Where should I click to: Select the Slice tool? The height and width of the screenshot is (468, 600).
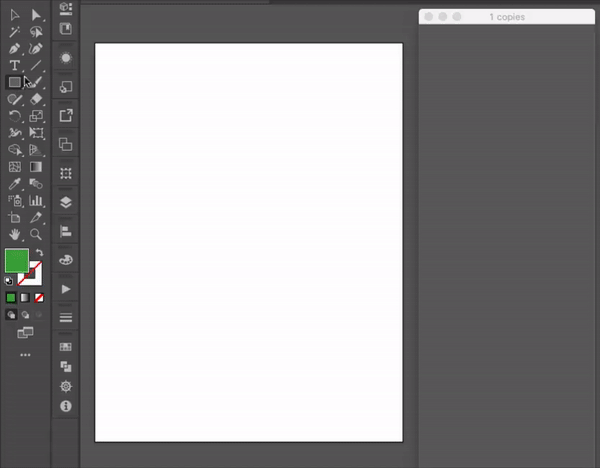[x=36, y=217]
